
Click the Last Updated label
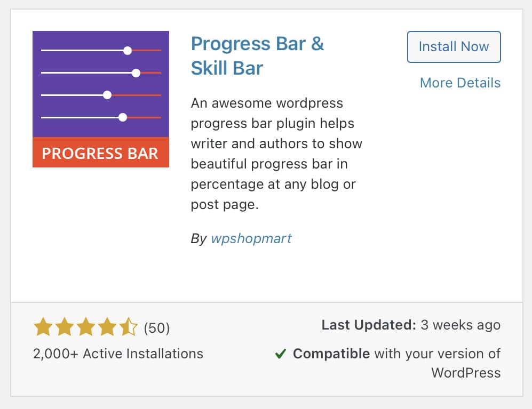pyautogui.click(x=368, y=325)
